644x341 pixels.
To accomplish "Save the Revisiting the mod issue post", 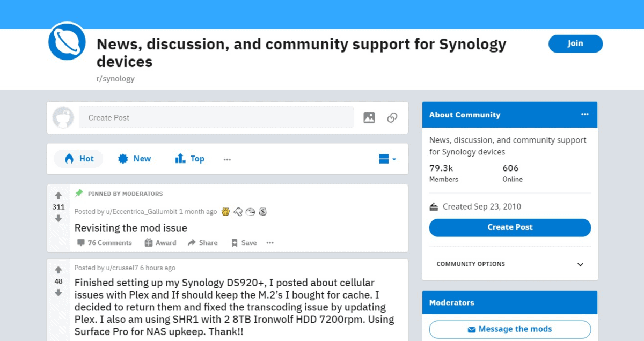I will [x=244, y=243].
